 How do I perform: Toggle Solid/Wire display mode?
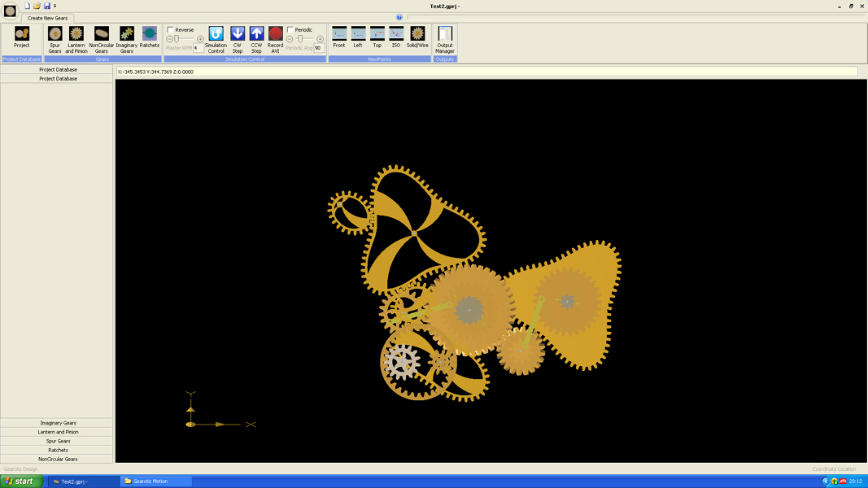pos(417,37)
